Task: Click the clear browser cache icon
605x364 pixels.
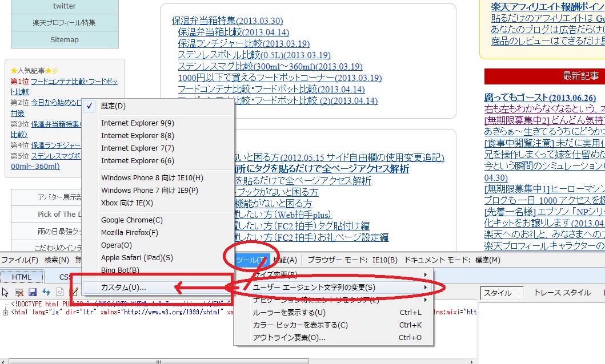Action: pos(19,292)
